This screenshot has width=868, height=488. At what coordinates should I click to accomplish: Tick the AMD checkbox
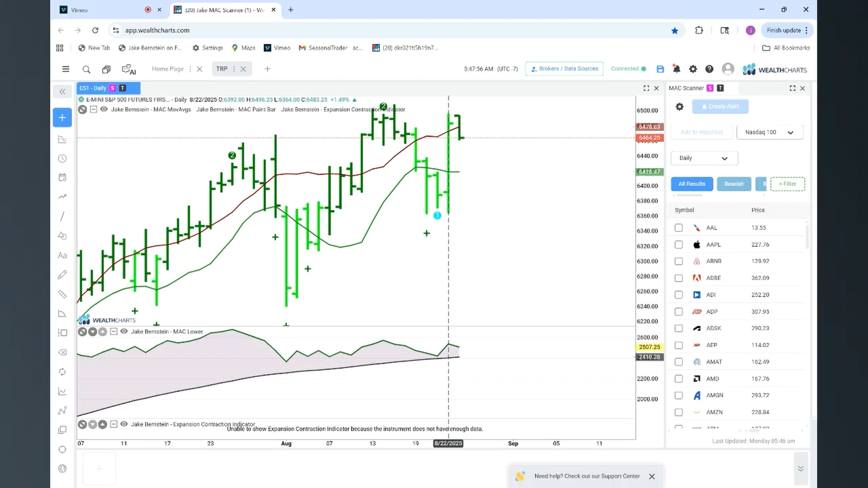(x=679, y=379)
